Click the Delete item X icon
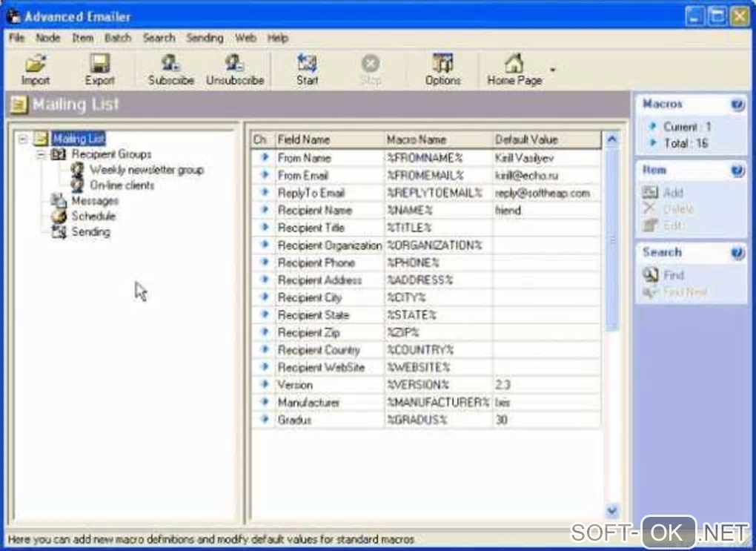The width and height of the screenshot is (756, 551). coord(649,208)
